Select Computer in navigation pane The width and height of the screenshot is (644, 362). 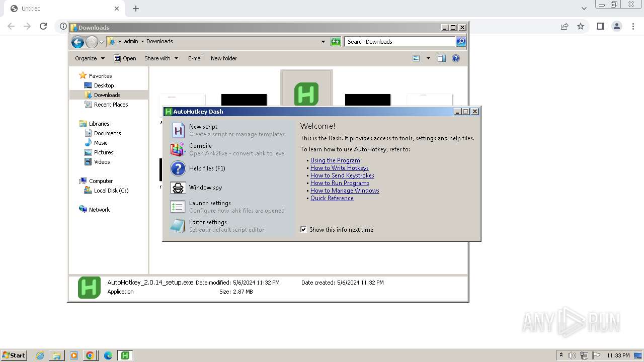coord(101,181)
